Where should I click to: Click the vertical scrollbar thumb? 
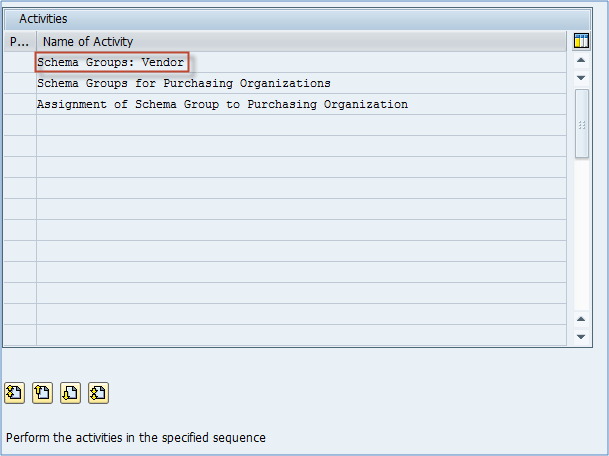582,123
